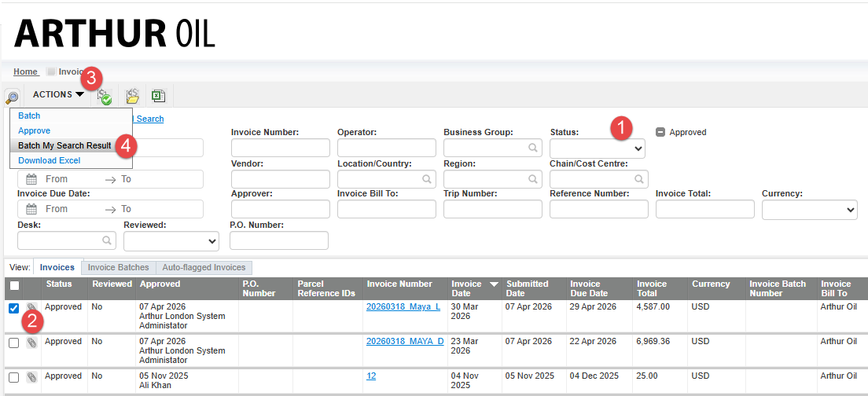This screenshot has width=868, height=396.
Task: Open the Currency dropdown
Action: [809, 210]
